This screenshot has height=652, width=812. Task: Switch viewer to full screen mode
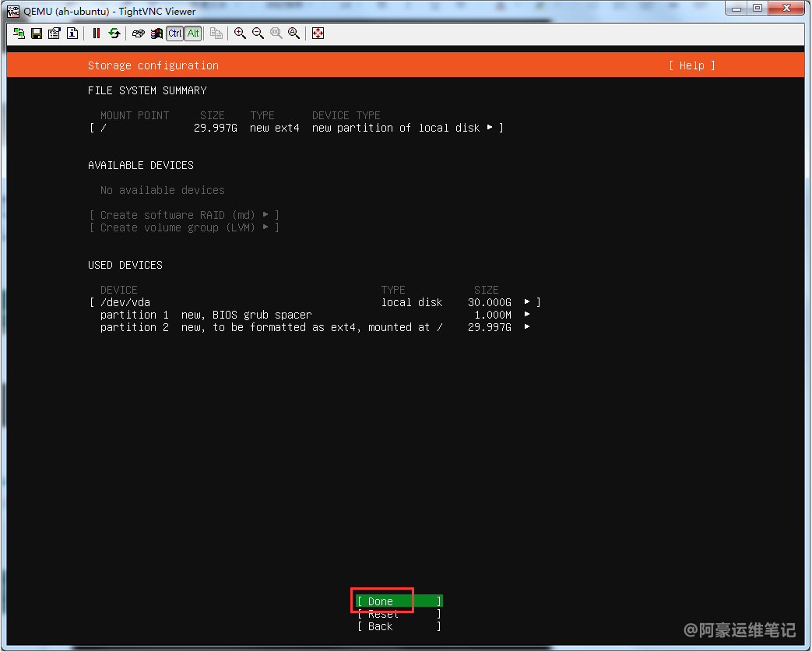318,33
